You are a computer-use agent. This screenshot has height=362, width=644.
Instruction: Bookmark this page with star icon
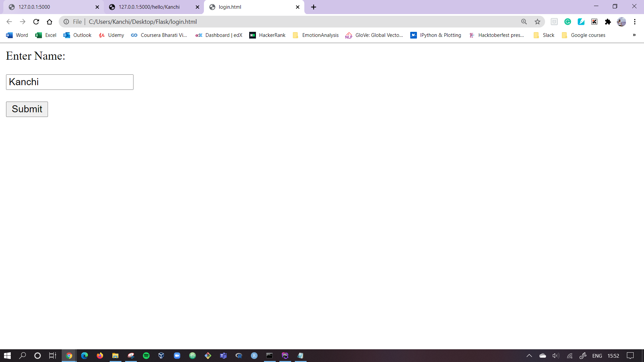(x=537, y=22)
